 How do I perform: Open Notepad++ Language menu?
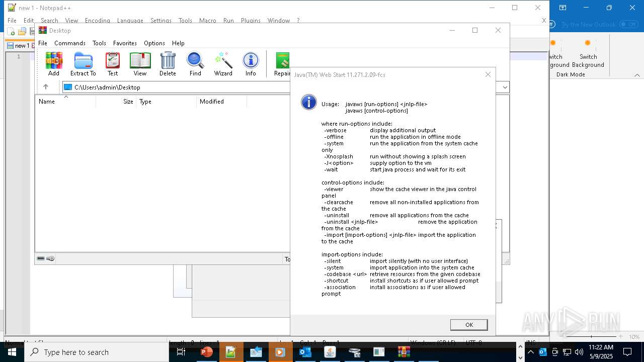click(130, 21)
